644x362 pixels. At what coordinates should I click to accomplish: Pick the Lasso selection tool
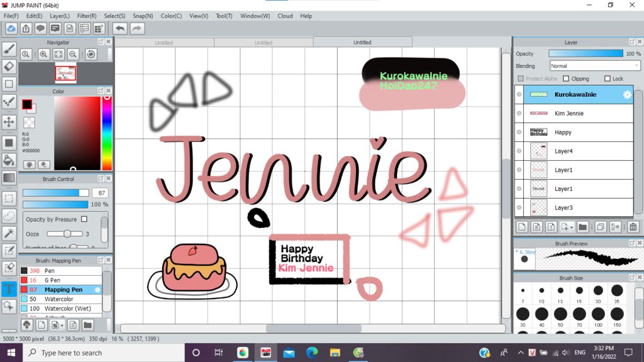(x=9, y=216)
